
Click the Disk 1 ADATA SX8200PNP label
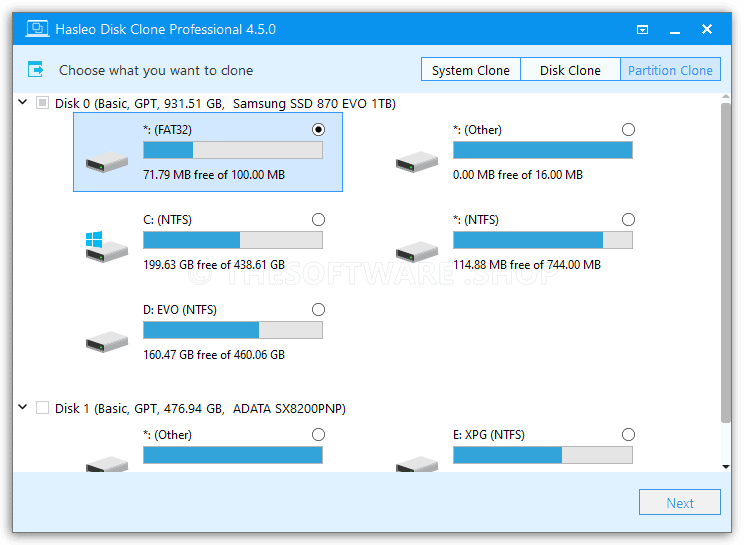(x=200, y=408)
